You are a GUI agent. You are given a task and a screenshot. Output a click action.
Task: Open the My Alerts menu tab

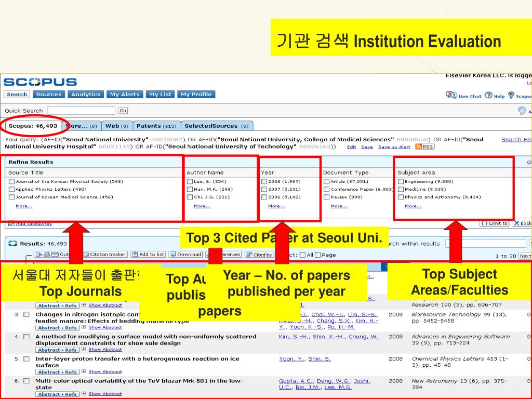125,95
